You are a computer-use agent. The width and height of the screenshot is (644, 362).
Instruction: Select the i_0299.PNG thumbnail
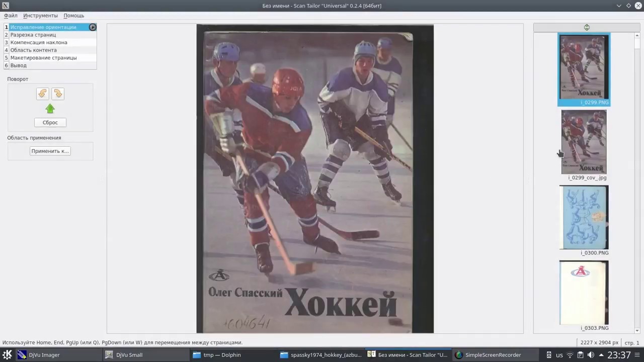click(x=584, y=69)
